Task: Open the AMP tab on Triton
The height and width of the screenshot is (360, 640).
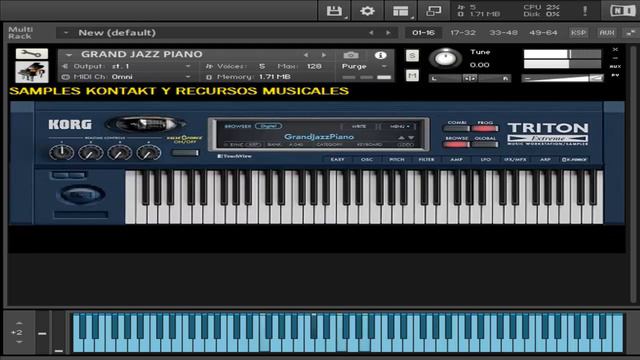Action: point(456,160)
